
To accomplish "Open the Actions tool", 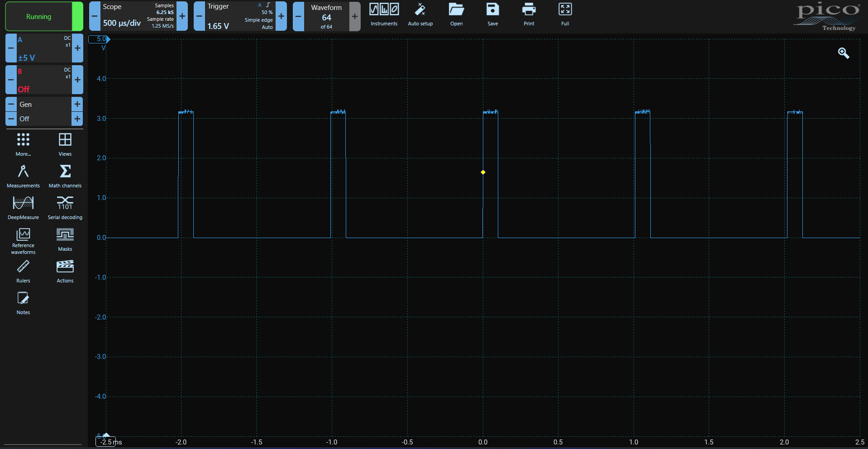I will coord(65,271).
